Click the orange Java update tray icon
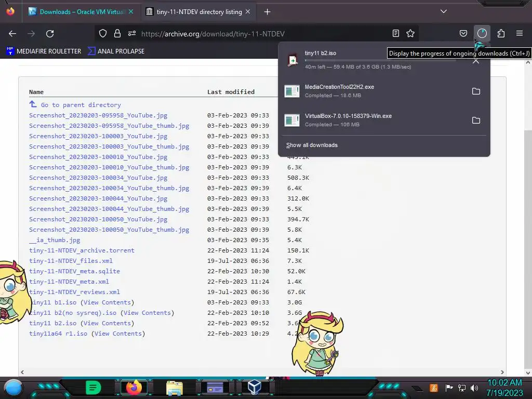The width and height of the screenshot is (532, 399). [x=434, y=388]
